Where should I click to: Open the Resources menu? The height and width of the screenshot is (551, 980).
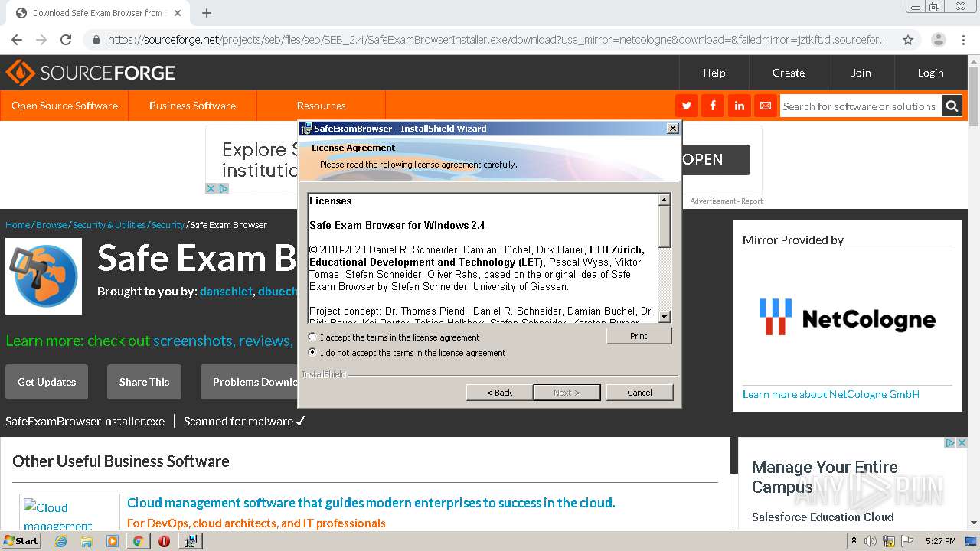[321, 106]
